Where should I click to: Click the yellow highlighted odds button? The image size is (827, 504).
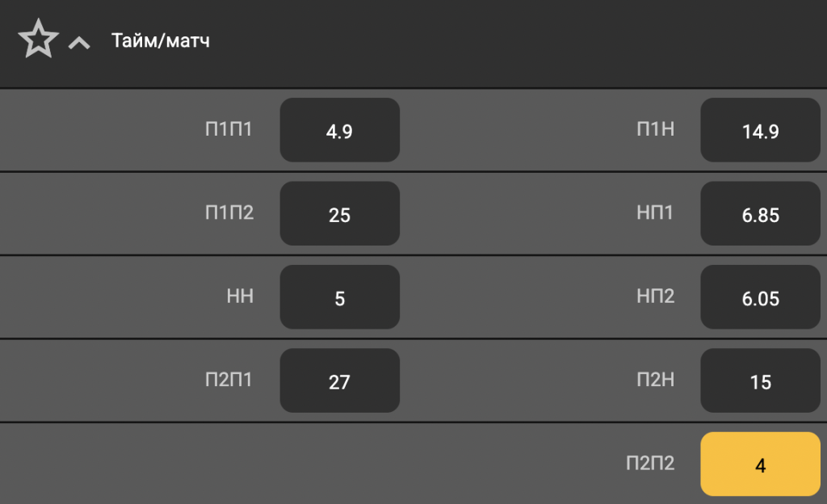760,464
